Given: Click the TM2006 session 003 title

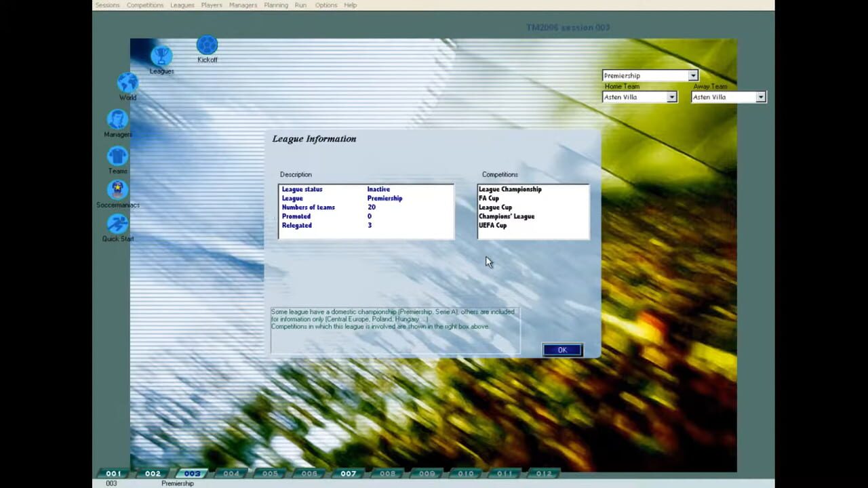Looking at the screenshot, I should 568,27.
